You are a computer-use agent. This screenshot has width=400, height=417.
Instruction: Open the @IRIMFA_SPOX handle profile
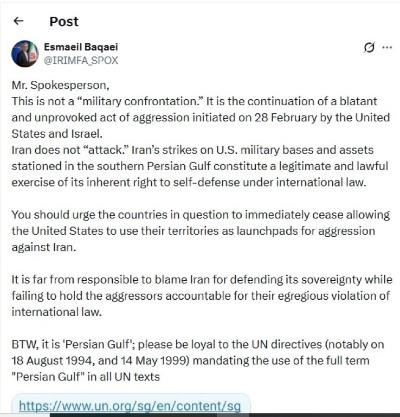tap(81, 60)
